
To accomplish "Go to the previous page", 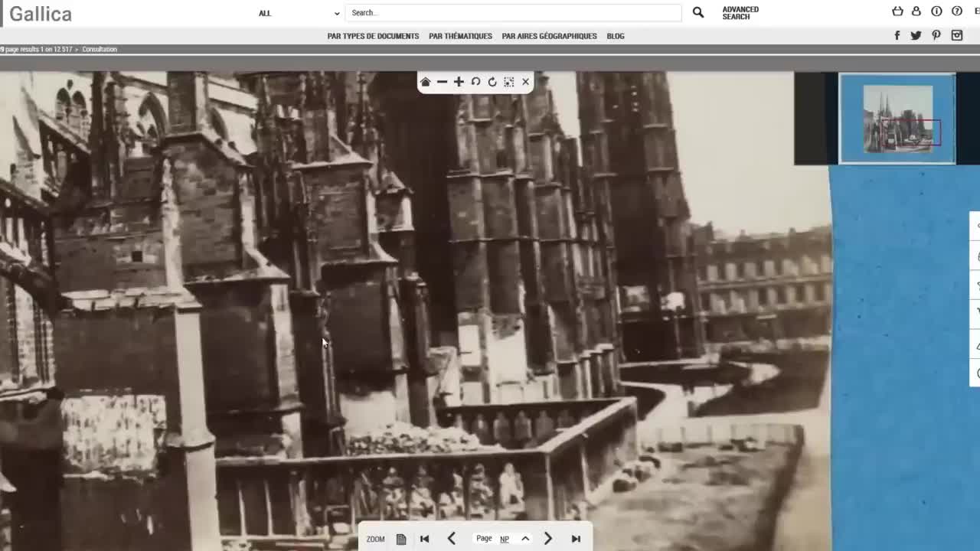I will click(452, 539).
